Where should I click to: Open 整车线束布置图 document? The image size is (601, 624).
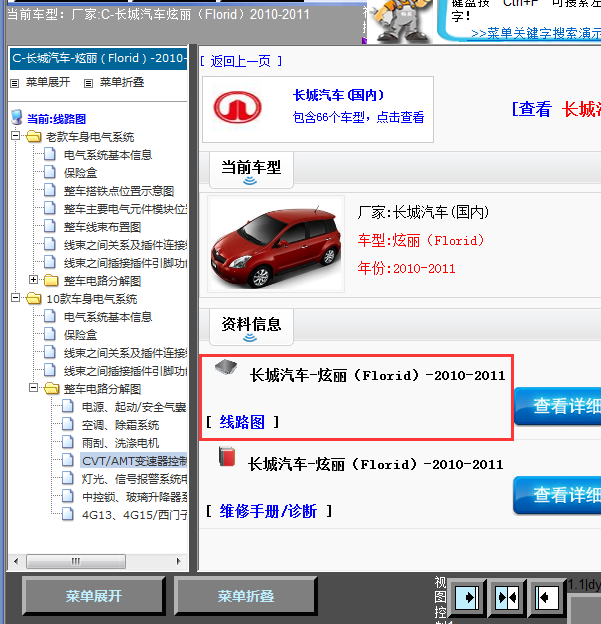pos(102,227)
